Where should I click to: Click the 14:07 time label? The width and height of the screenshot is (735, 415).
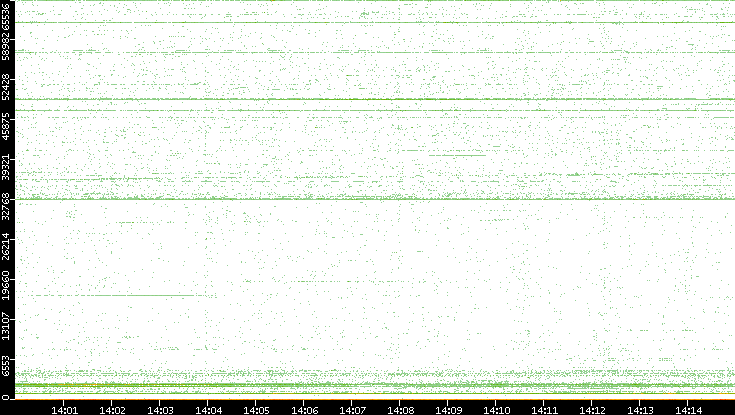[352, 410]
